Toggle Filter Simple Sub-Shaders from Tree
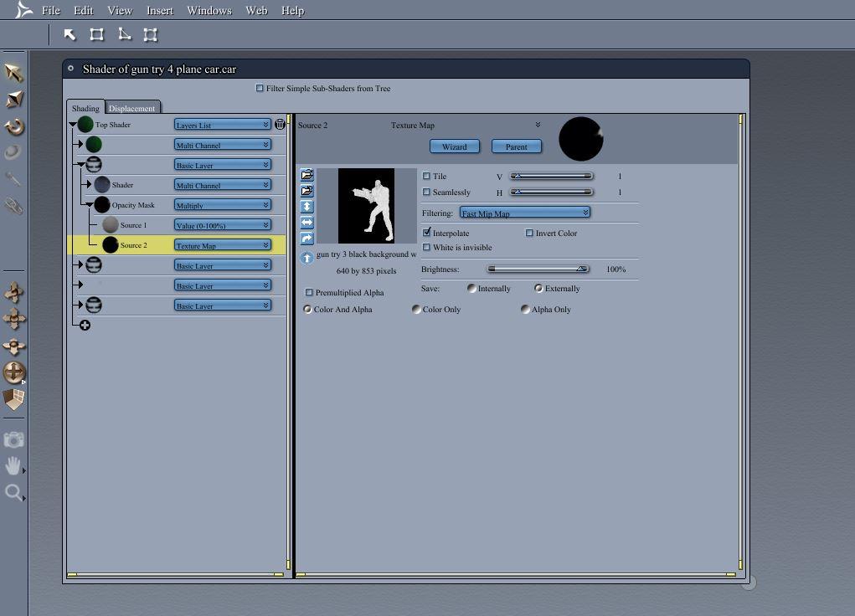The image size is (855, 616). click(260, 88)
